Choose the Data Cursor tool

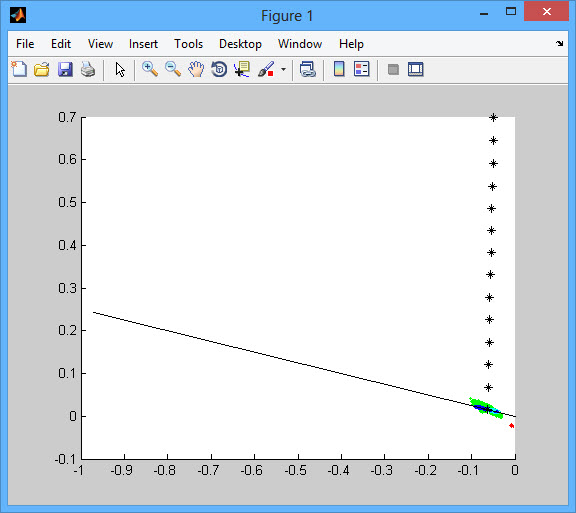click(242, 69)
